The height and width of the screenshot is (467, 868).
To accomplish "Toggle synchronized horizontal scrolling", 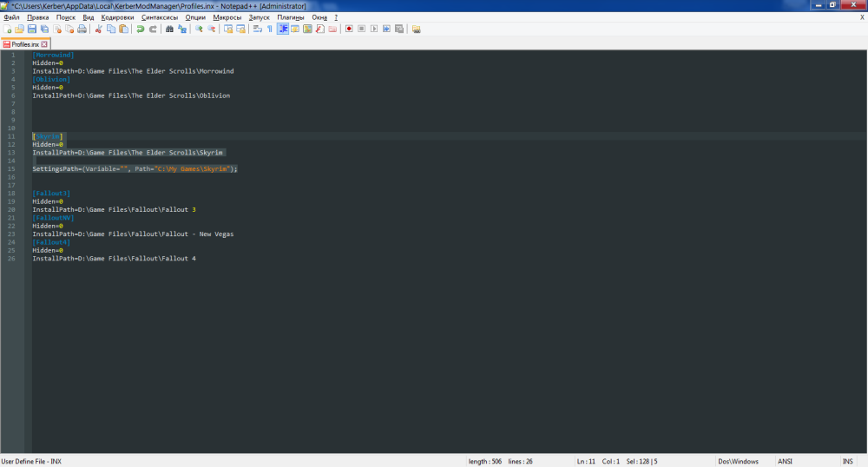I will click(x=240, y=29).
